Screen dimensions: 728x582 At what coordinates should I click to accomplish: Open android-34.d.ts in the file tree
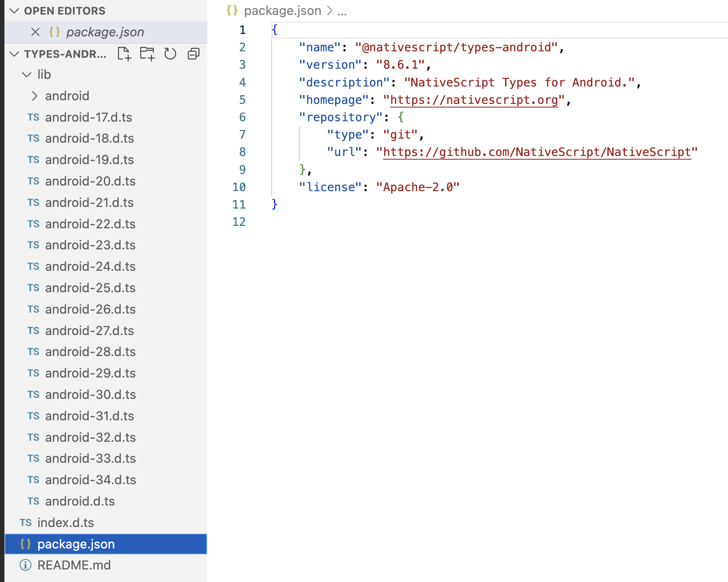click(90, 480)
